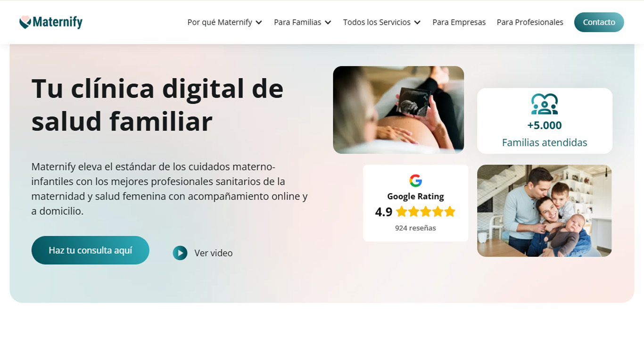This screenshot has width=644, height=362.
Task: Click the families group icon above +5.000
Action: pos(545,104)
